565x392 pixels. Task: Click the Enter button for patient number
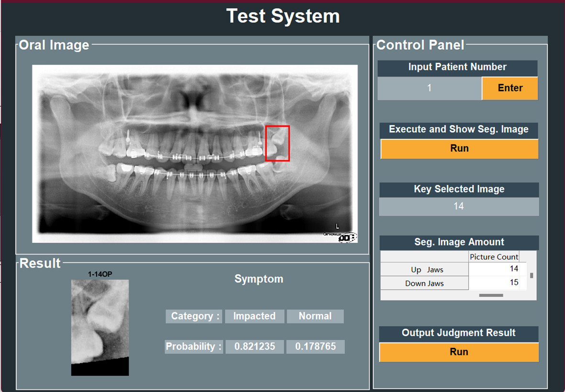click(510, 88)
